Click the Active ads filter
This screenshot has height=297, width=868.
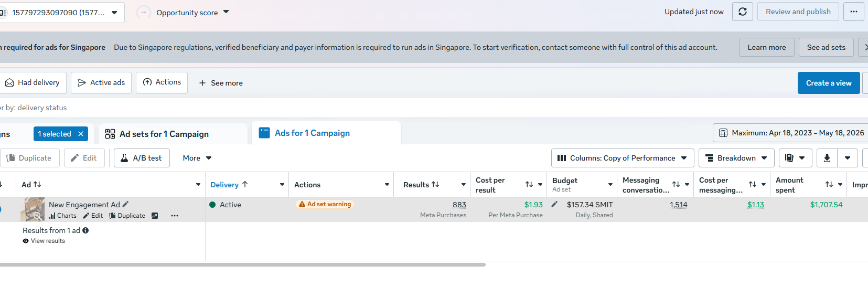click(x=101, y=83)
